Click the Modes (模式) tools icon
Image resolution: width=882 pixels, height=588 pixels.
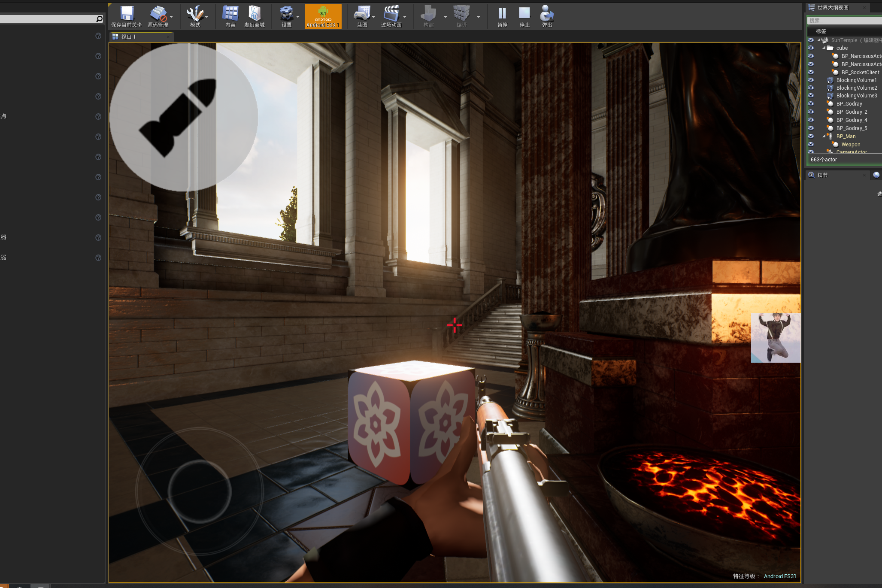click(194, 14)
